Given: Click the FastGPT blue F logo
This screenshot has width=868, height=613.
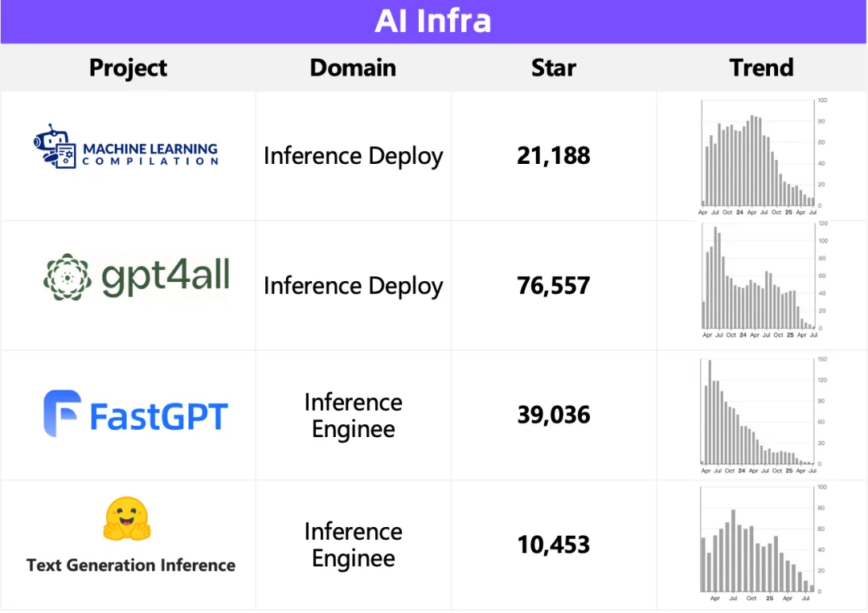Looking at the screenshot, I should (x=63, y=413).
